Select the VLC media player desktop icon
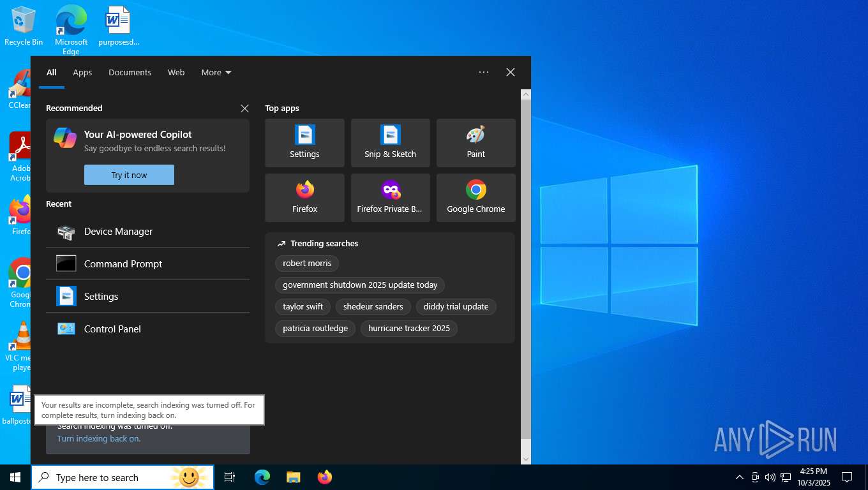 point(19,346)
